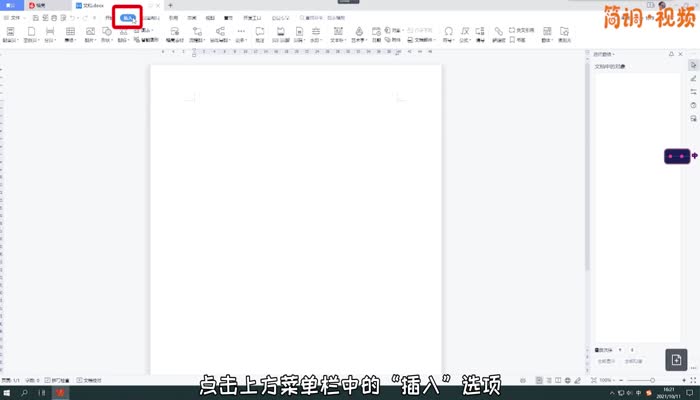The image size is (700, 400).
Task: Click the 超链接 (Hyperlink) icon
Action: (499, 33)
